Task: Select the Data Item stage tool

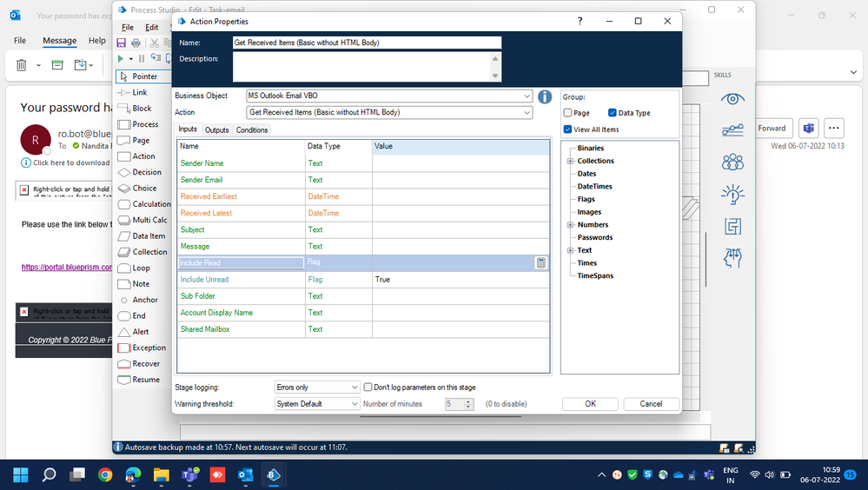Action: [x=148, y=235]
